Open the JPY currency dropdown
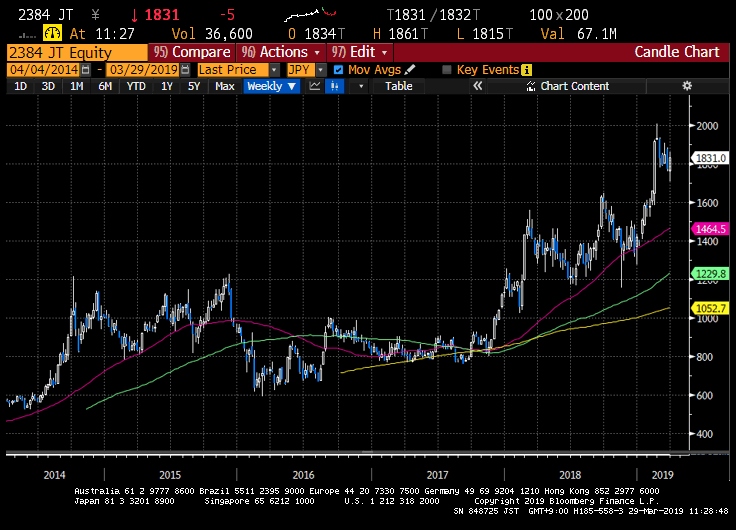The width and height of the screenshot is (736, 530). (320, 70)
